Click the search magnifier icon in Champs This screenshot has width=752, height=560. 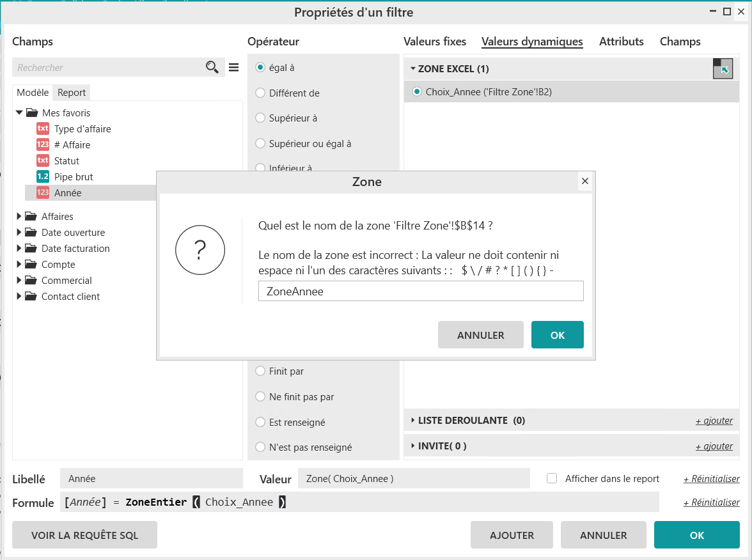[212, 68]
